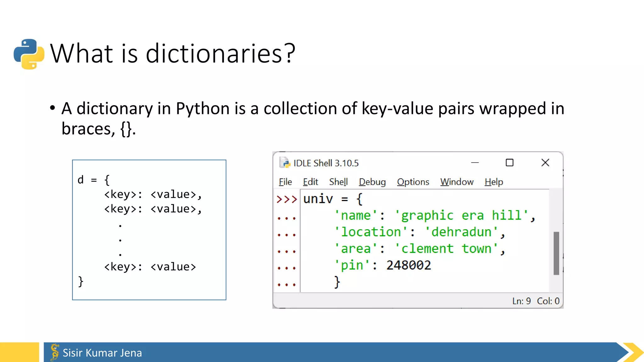
Task: Open the File menu in IDLE Shell
Action: click(285, 182)
